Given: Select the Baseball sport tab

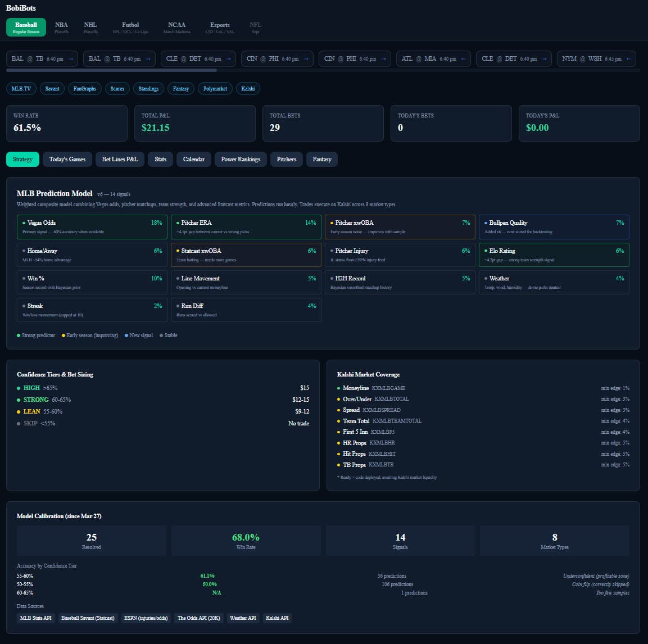Looking at the screenshot, I should click(26, 28).
